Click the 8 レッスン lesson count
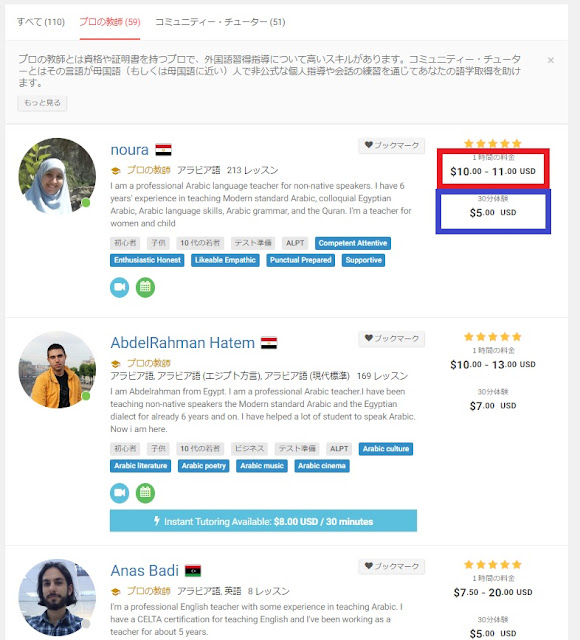 pyautogui.click(x=269, y=591)
